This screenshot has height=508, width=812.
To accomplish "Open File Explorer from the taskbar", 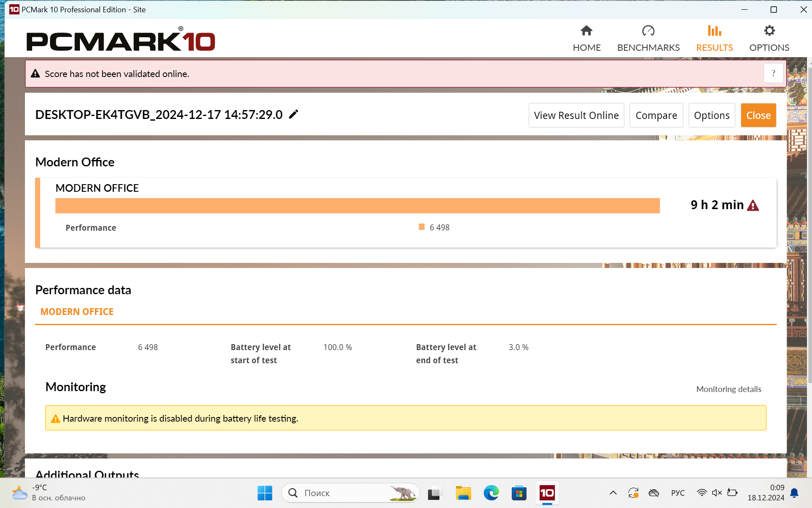I will (x=463, y=493).
